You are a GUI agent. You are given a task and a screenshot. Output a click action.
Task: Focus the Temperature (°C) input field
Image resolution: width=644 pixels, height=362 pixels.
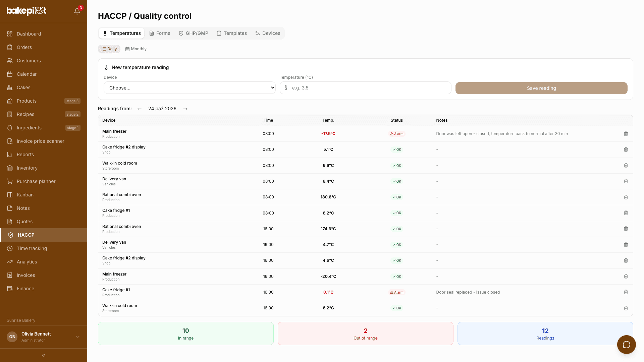pos(365,88)
